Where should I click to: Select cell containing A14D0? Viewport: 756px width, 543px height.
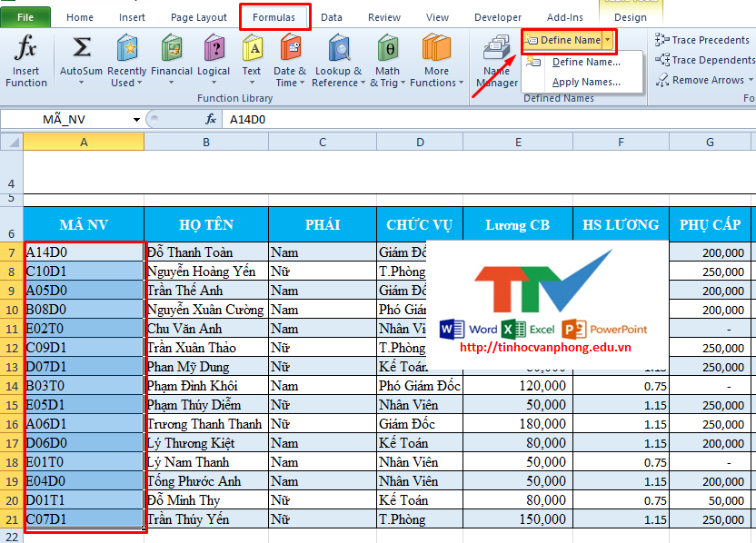(84, 252)
